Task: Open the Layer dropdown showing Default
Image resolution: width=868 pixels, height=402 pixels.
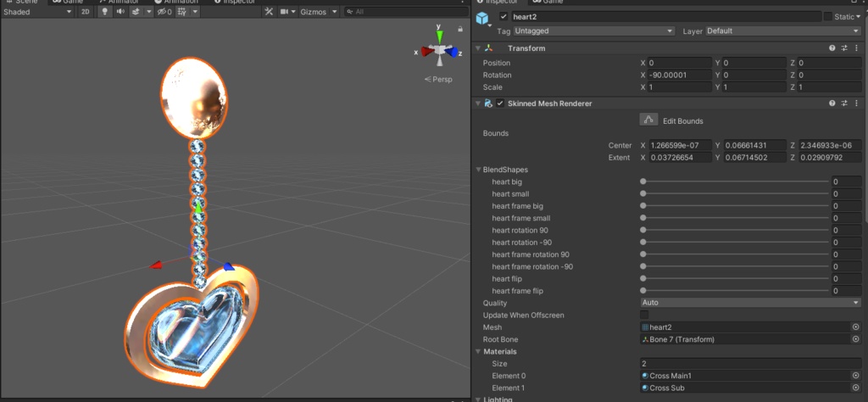Action: [x=782, y=31]
